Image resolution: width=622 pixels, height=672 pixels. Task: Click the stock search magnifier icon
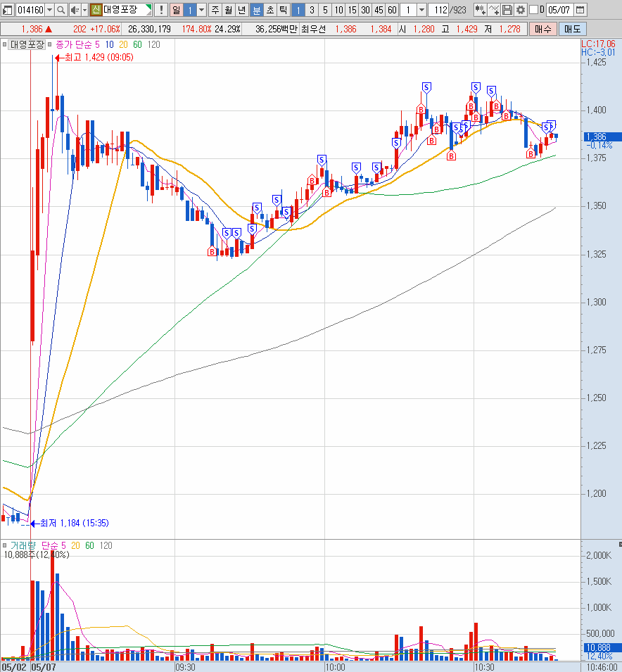pos(61,10)
